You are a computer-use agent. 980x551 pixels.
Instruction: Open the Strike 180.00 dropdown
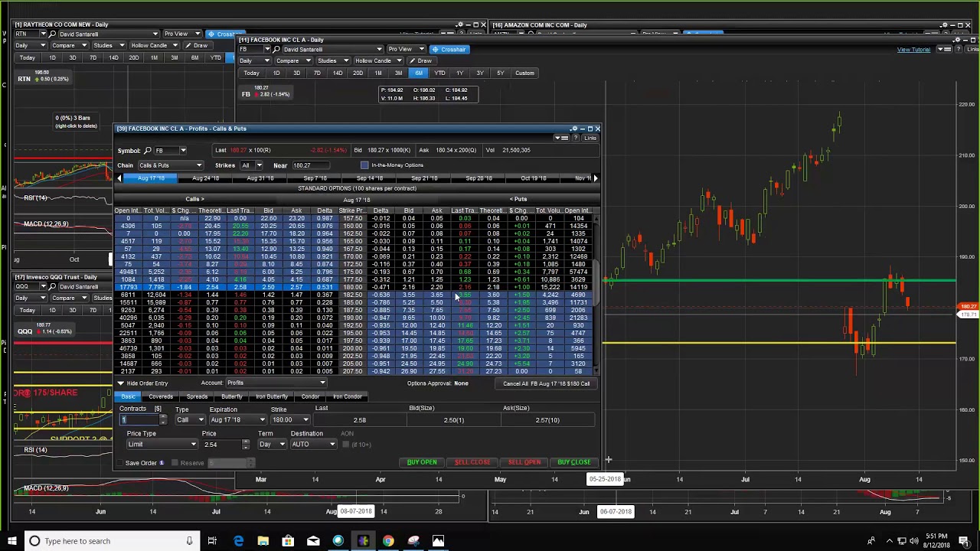pyautogui.click(x=290, y=420)
